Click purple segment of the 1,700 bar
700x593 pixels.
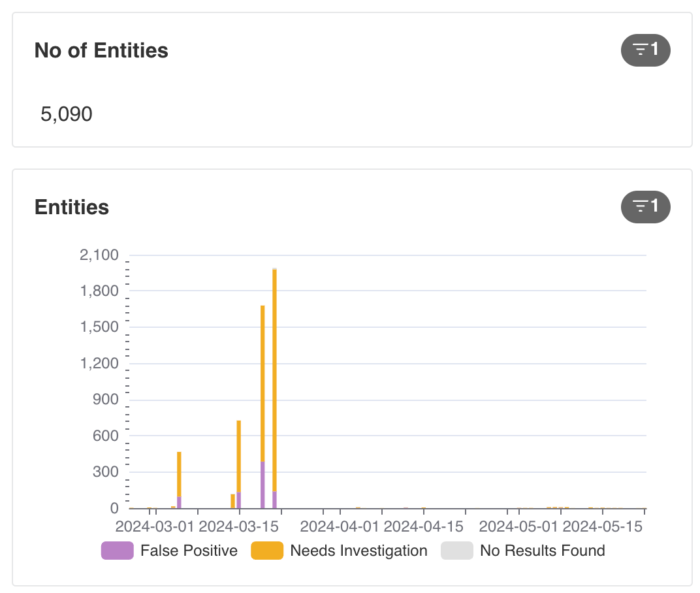coord(262,485)
